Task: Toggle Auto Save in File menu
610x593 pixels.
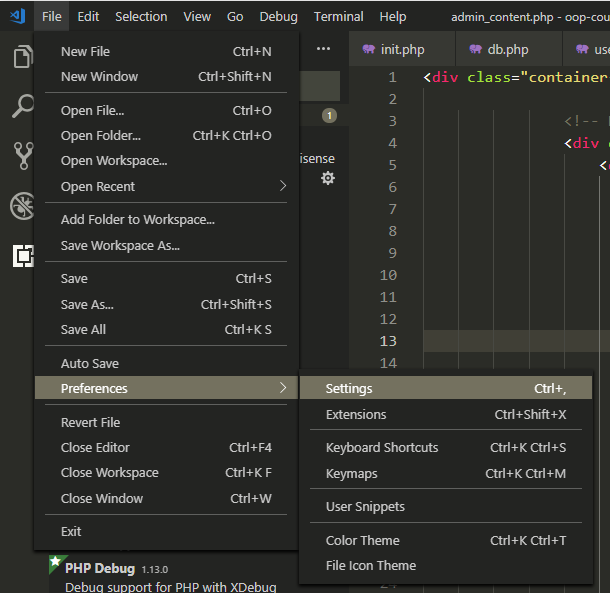Action: pyautogui.click(x=90, y=364)
